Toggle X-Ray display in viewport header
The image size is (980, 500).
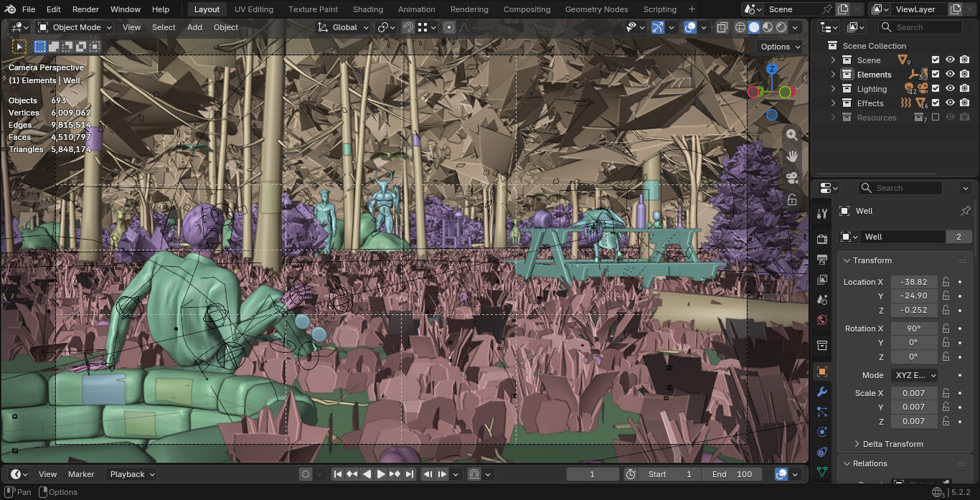(x=722, y=27)
